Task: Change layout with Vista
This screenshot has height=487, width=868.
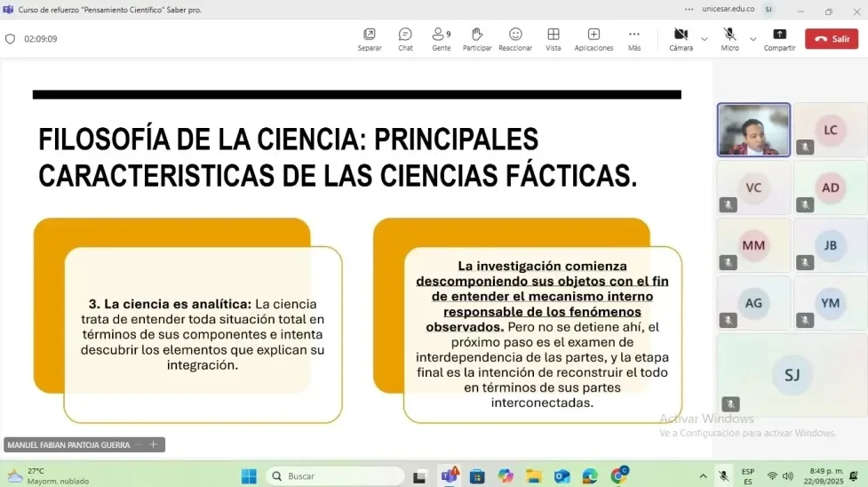Action: (x=553, y=39)
